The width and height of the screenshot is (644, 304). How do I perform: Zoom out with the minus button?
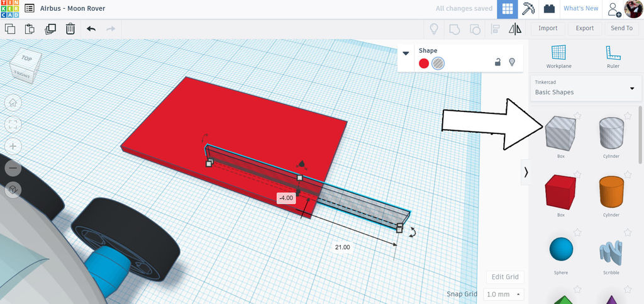pos(13,168)
